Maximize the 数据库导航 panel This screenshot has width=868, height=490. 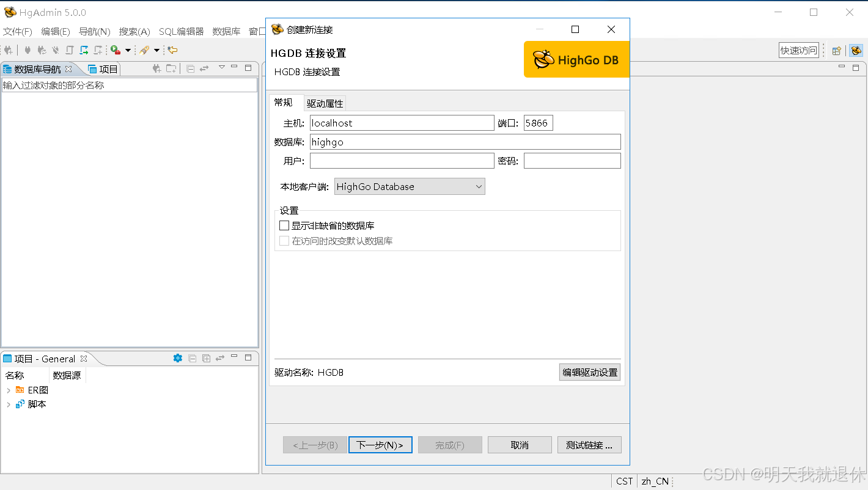248,67
